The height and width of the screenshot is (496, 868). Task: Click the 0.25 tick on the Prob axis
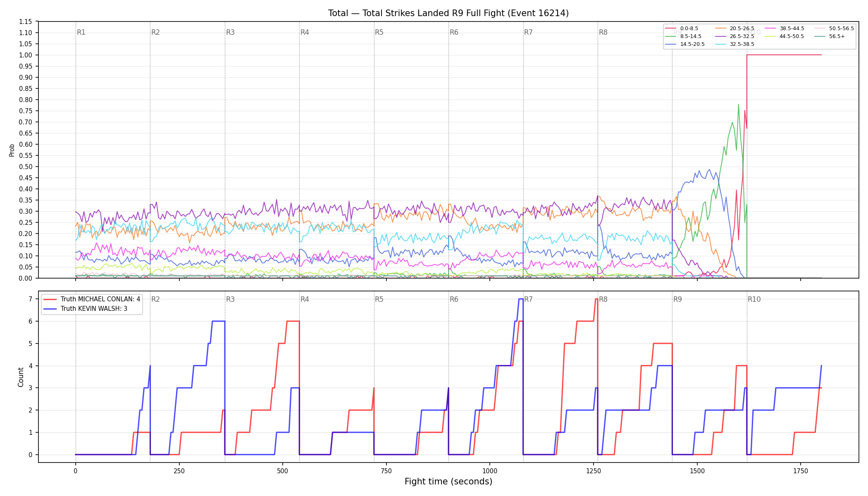point(26,222)
